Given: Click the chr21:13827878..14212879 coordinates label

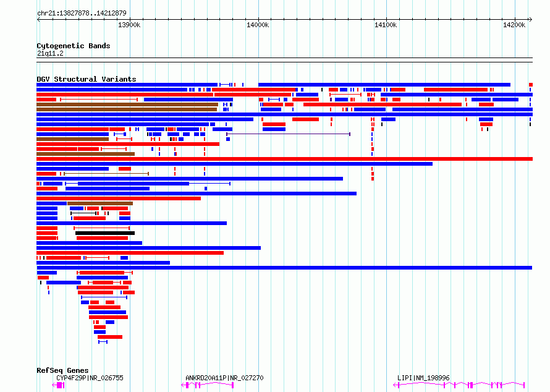Looking at the screenshot, I should pyautogui.click(x=82, y=13).
